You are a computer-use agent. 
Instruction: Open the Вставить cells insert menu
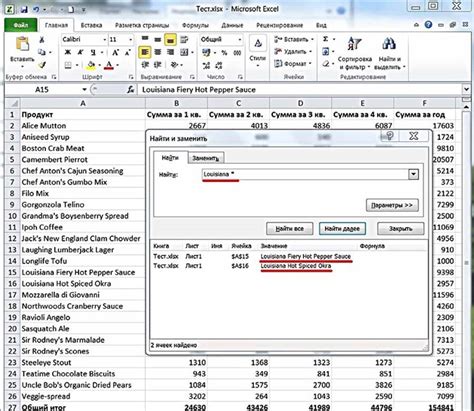(294, 39)
